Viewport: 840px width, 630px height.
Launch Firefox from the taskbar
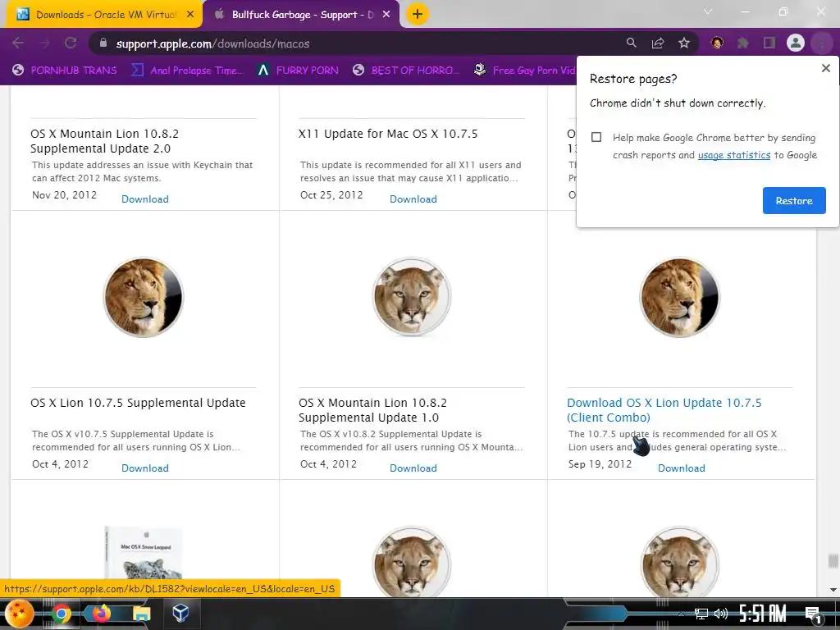click(101, 613)
